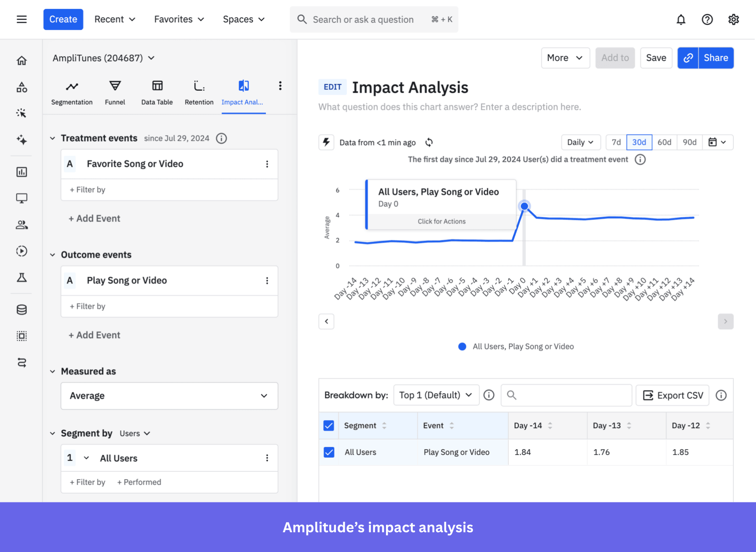Image resolution: width=756 pixels, height=552 pixels.
Task: Select the 90d date range option
Action: 689,142
